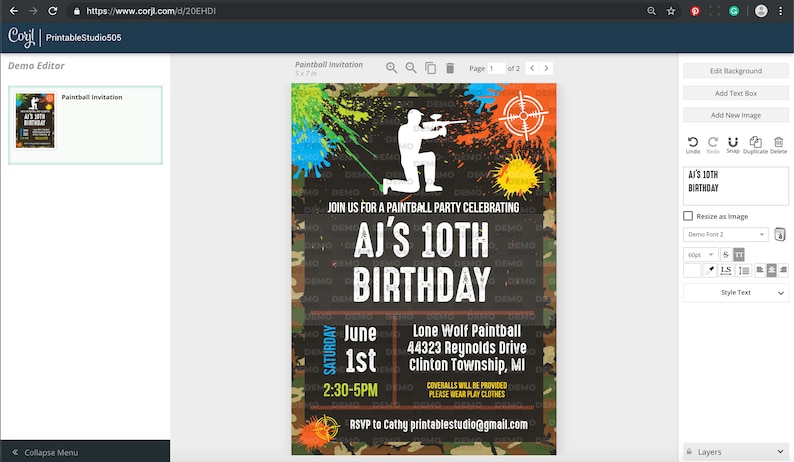Click the browser zoom magnifier in address bar

(x=651, y=11)
